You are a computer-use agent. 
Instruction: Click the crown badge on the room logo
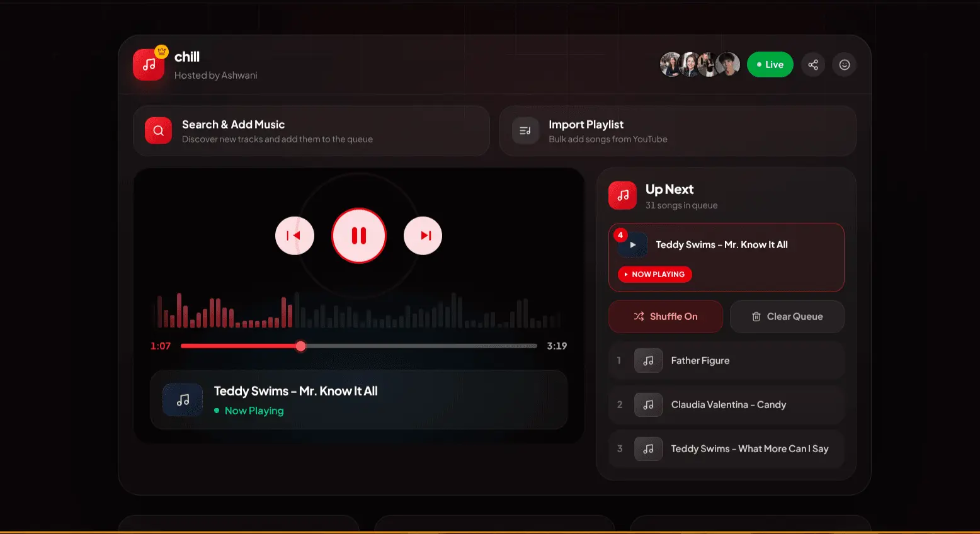[162, 51]
